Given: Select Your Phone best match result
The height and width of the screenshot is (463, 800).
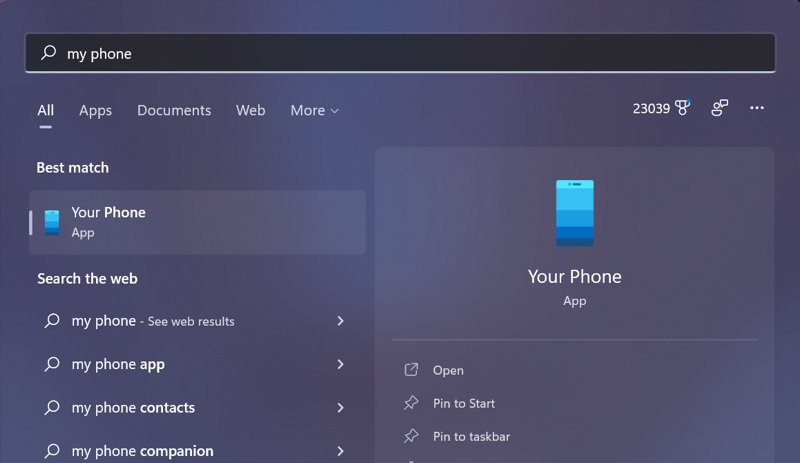Looking at the screenshot, I should pos(197,223).
